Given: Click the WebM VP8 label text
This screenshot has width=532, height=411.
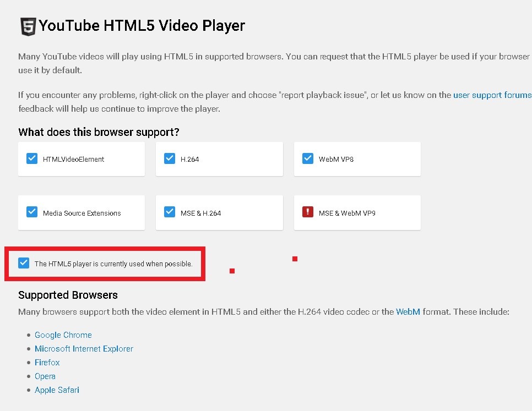Looking at the screenshot, I should tap(336, 159).
